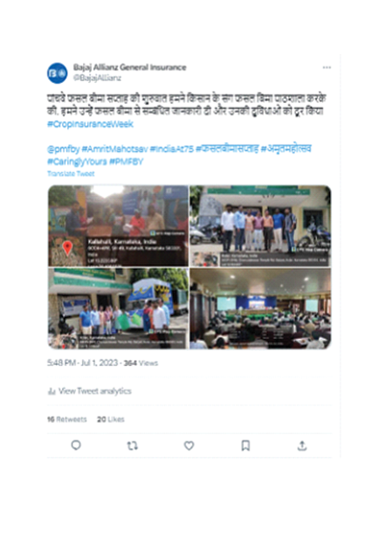Click the #PMFBY hashtag
The image size is (392, 546).
(126, 162)
